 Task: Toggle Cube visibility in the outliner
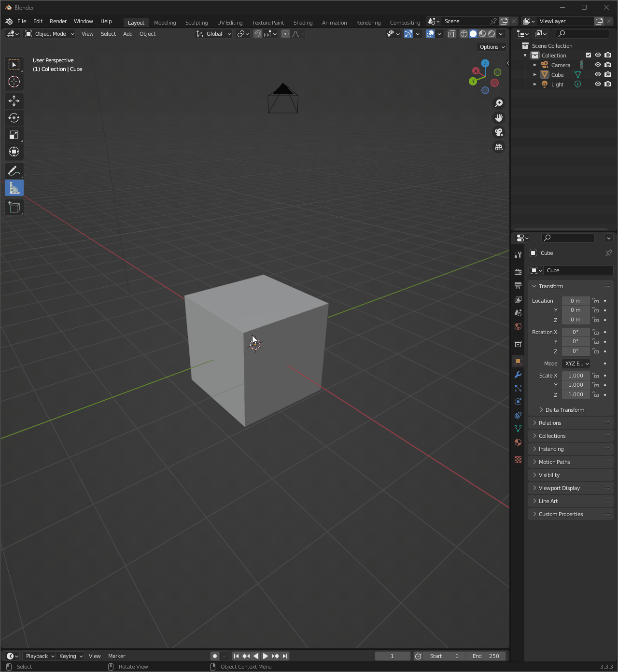pos(598,74)
